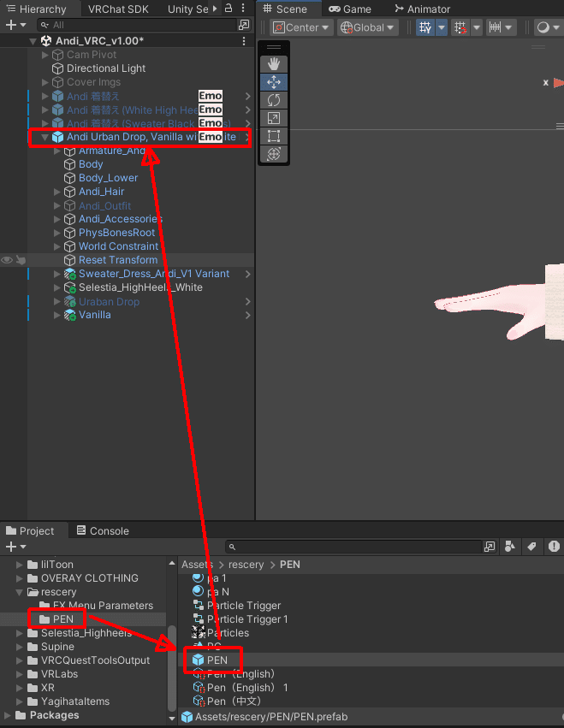Select the Hand view tool

click(x=274, y=64)
